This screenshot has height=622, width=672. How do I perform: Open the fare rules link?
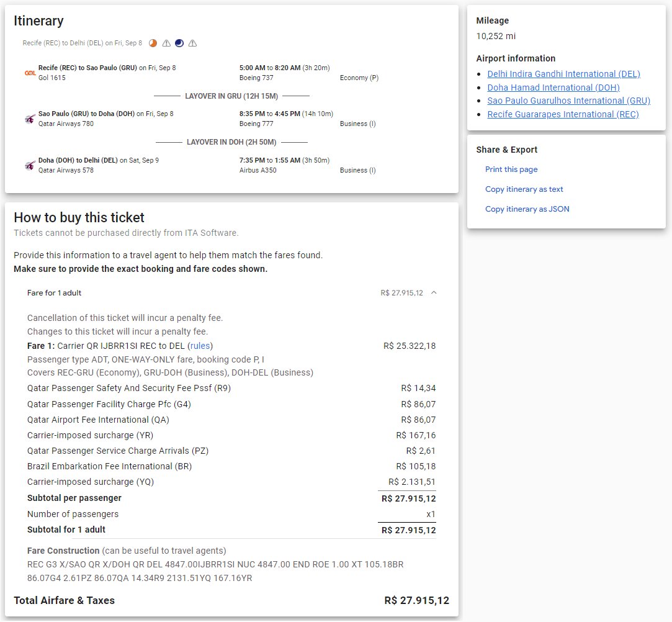click(x=200, y=346)
